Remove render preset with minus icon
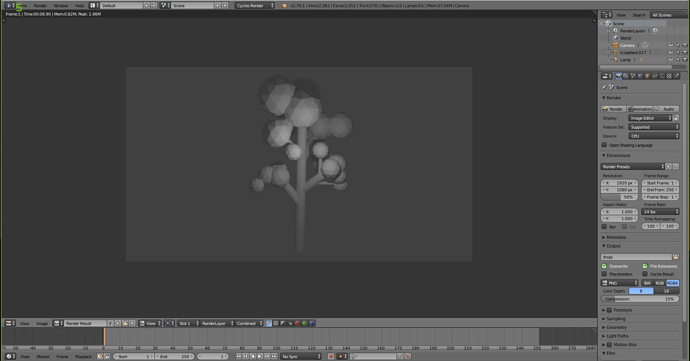The height and width of the screenshot is (361, 690). (x=676, y=166)
